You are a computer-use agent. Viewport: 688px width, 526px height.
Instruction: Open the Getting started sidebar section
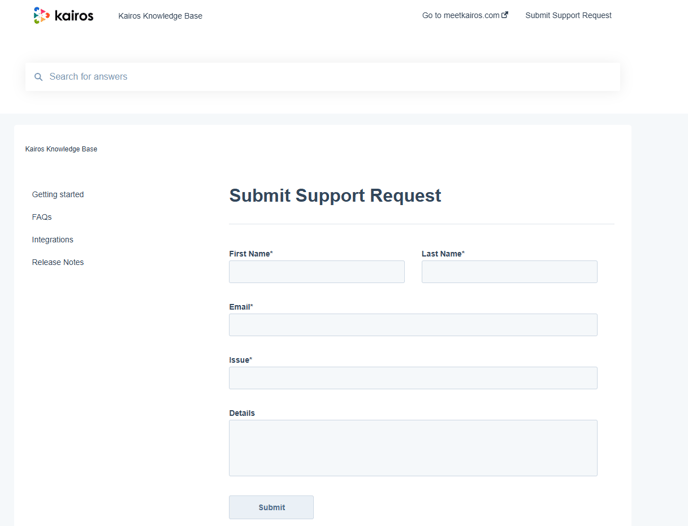[58, 194]
